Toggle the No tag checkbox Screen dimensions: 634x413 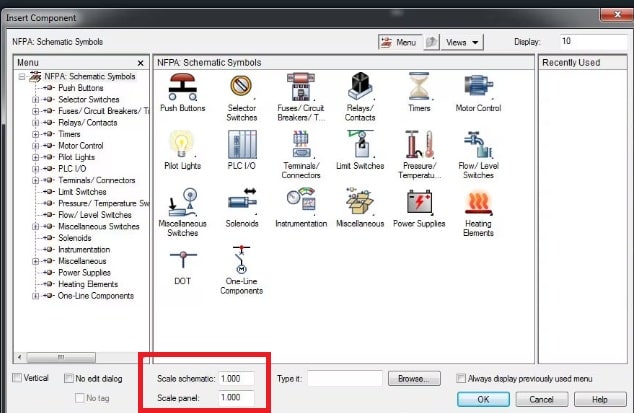80,398
